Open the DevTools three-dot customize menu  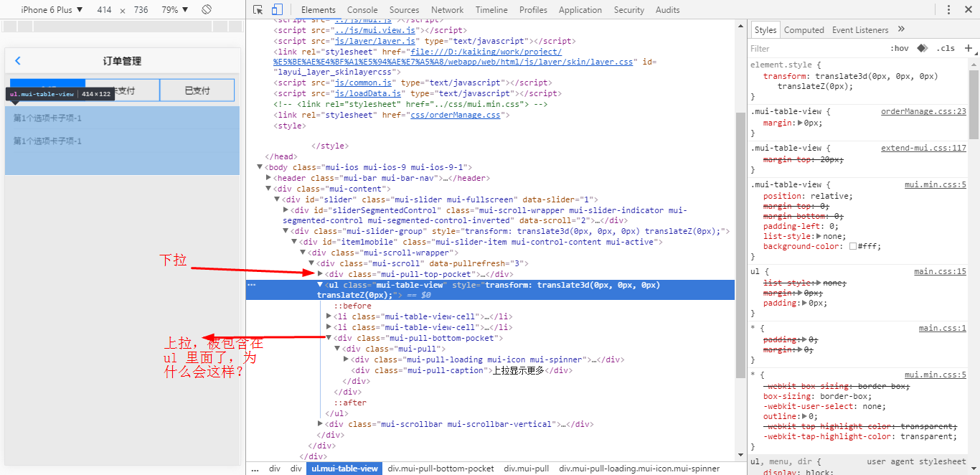(948, 10)
